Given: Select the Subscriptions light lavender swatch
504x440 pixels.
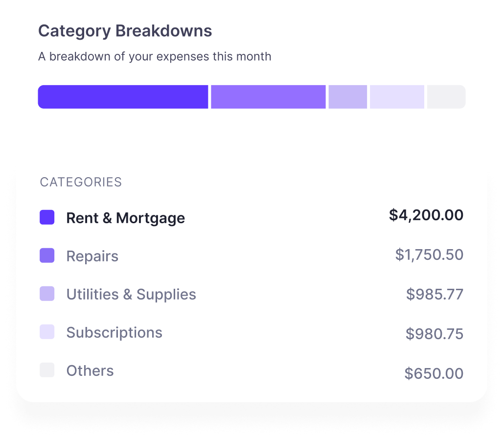Looking at the screenshot, I should click(x=47, y=332).
